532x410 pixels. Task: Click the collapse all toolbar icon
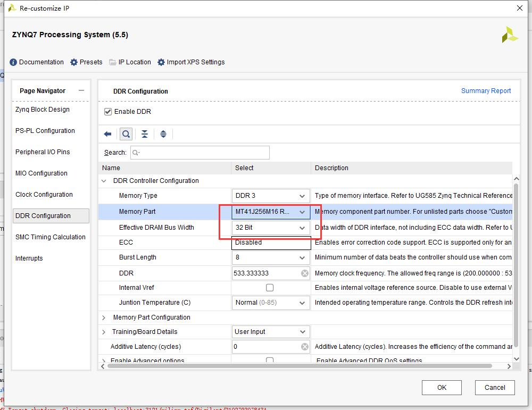pyautogui.click(x=145, y=134)
